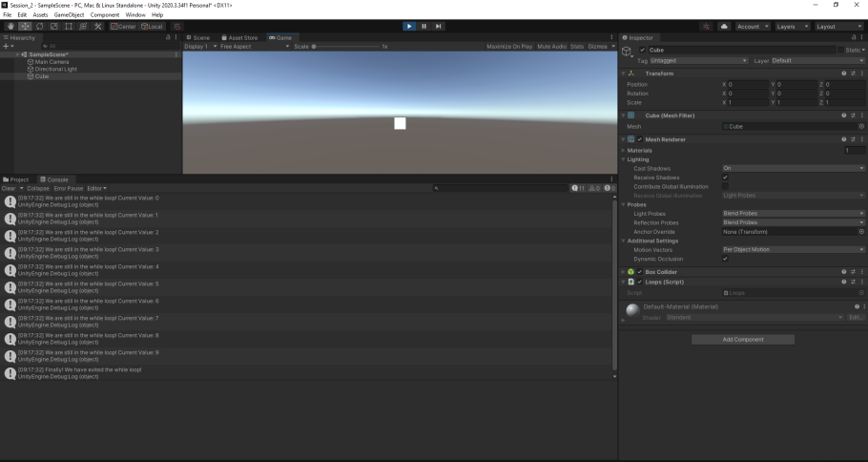This screenshot has width=868, height=462.
Task: Toggle Mesh Renderer enabled checkbox
Action: [x=640, y=139]
